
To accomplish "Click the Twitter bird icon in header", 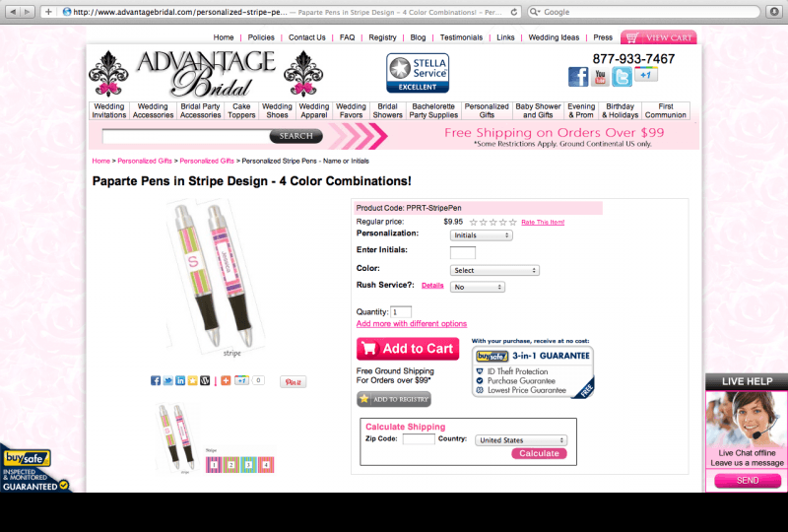I will click(622, 77).
